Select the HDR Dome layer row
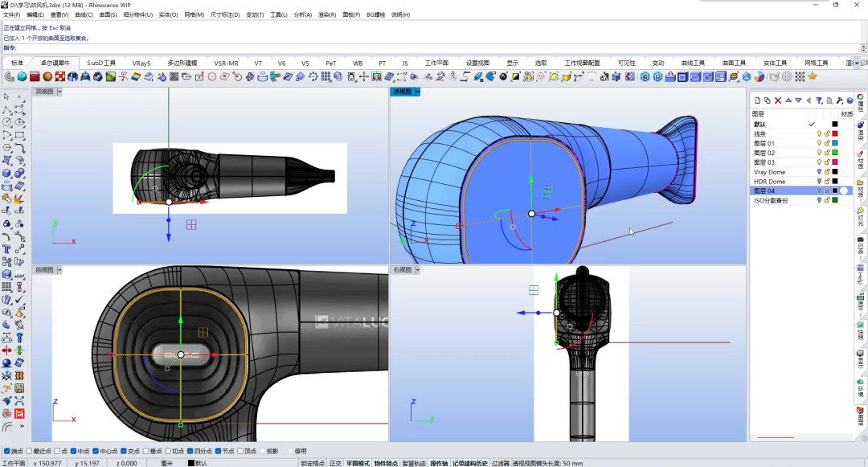The width and height of the screenshot is (868, 467). pos(801,182)
